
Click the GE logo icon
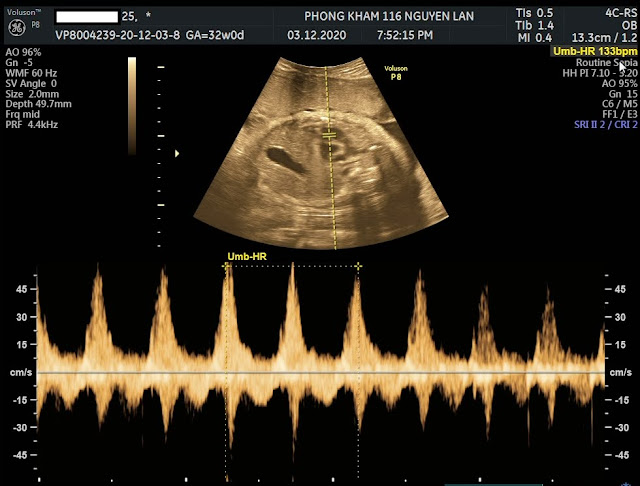17,28
